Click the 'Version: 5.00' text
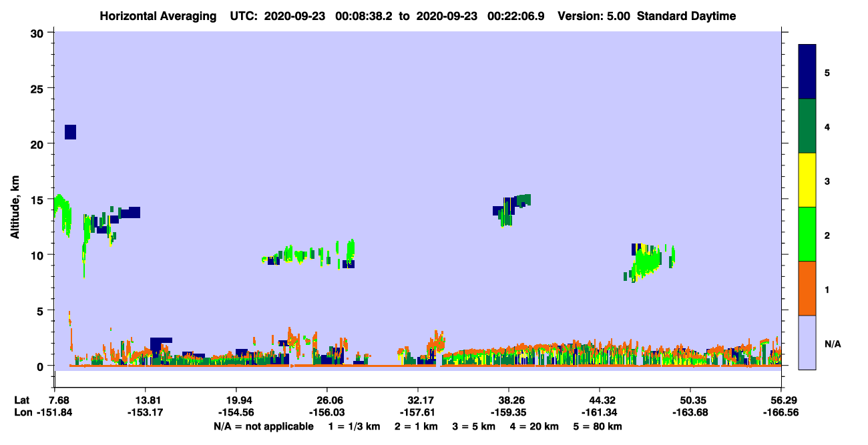Viewport: 868px width, 445px height. tap(593, 16)
